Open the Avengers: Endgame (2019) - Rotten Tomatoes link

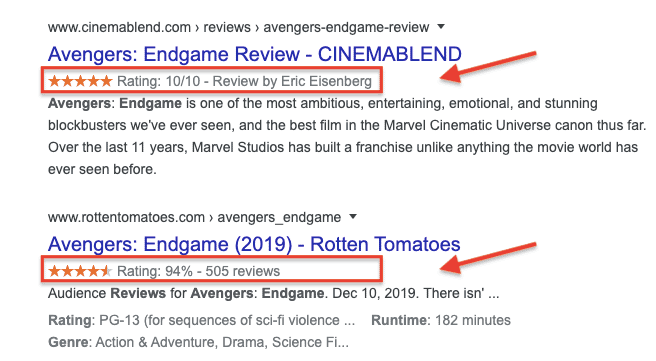tap(254, 244)
